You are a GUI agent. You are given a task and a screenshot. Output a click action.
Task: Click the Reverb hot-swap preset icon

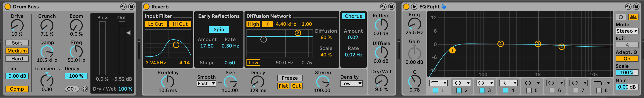[383, 7]
